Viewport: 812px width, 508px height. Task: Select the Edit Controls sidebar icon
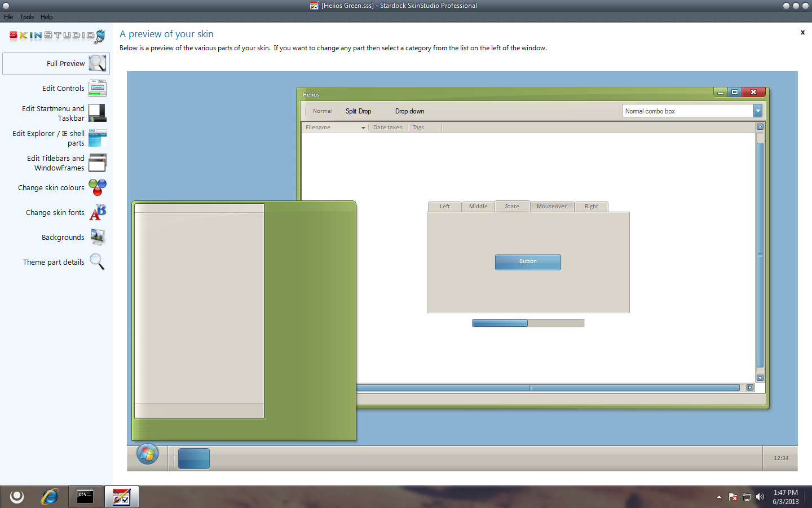tap(97, 88)
